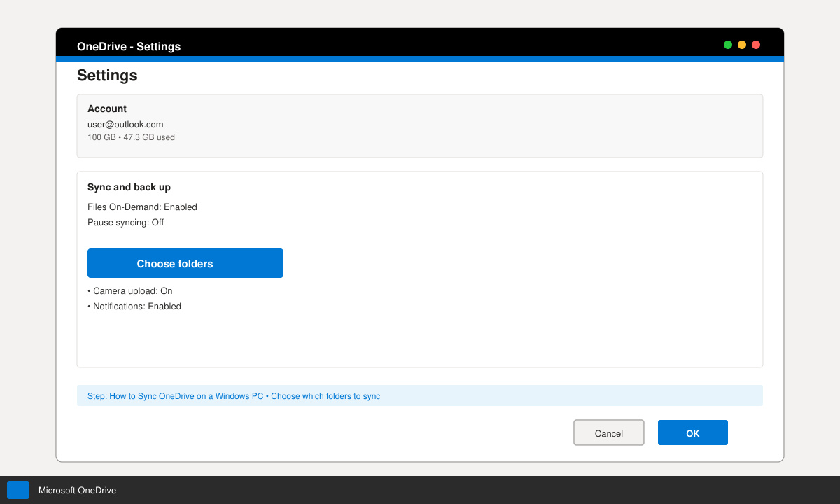Image resolution: width=840 pixels, height=504 pixels.
Task: Click the Settings page heading
Action: tap(107, 76)
